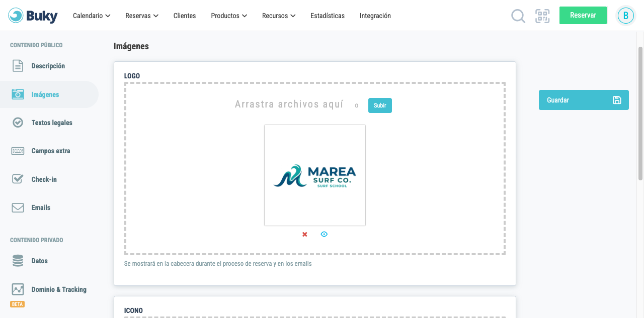Click the green Reservar button
644x318 pixels.
tap(583, 15)
